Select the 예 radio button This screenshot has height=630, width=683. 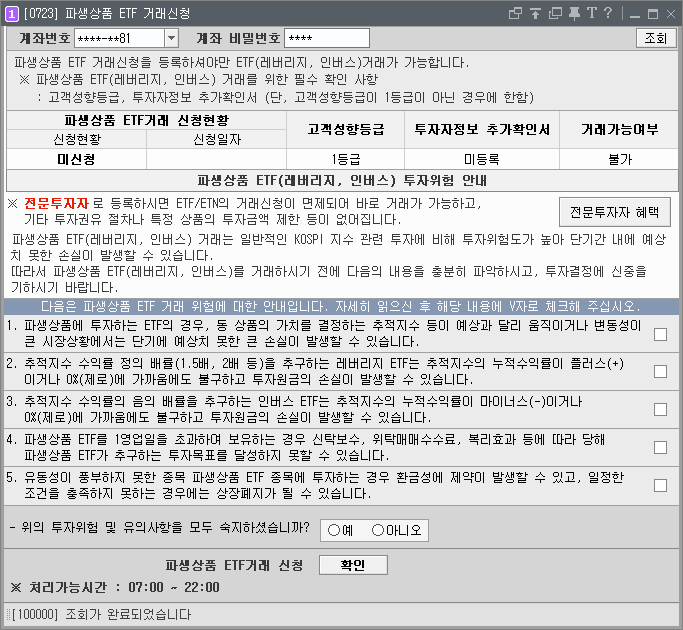[x=334, y=530]
